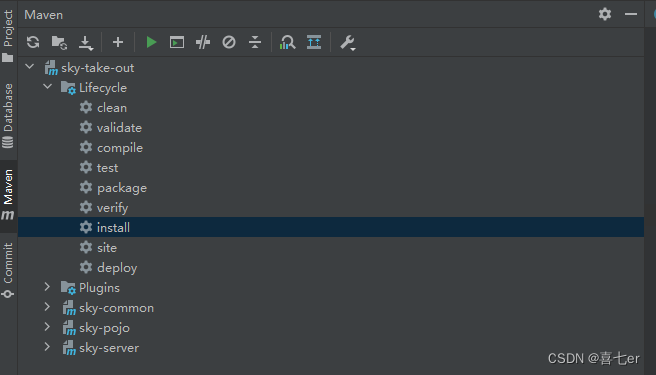Click the Plugins folder label
656x375 pixels.
[x=99, y=288]
